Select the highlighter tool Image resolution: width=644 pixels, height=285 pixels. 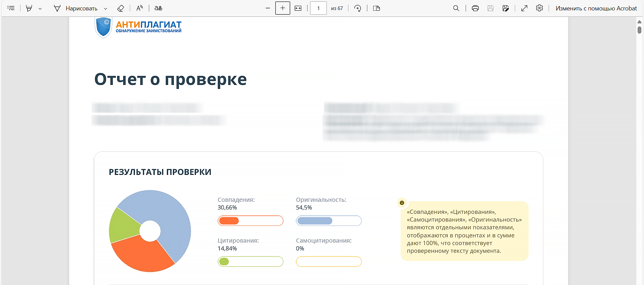click(29, 8)
